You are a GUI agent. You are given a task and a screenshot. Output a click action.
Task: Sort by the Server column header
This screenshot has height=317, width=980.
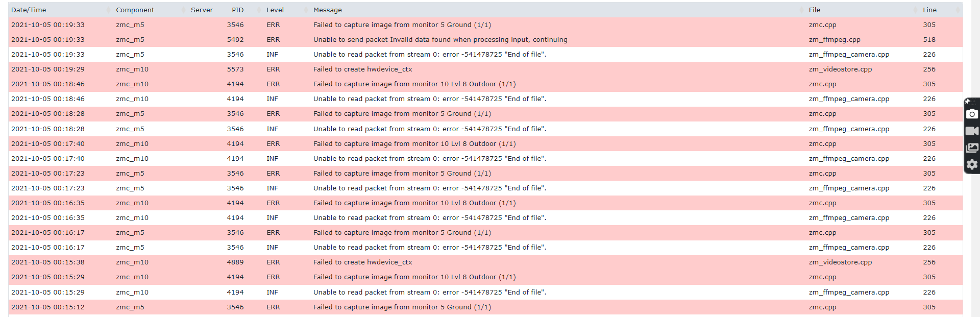click(202, 10)
